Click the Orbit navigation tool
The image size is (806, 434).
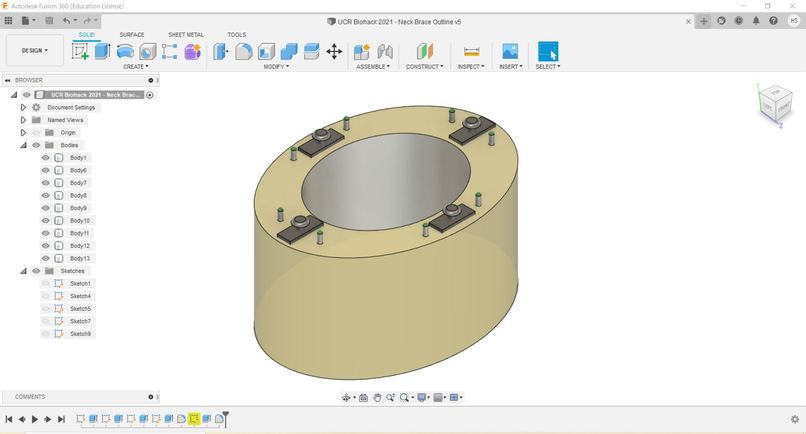(346, 397)
